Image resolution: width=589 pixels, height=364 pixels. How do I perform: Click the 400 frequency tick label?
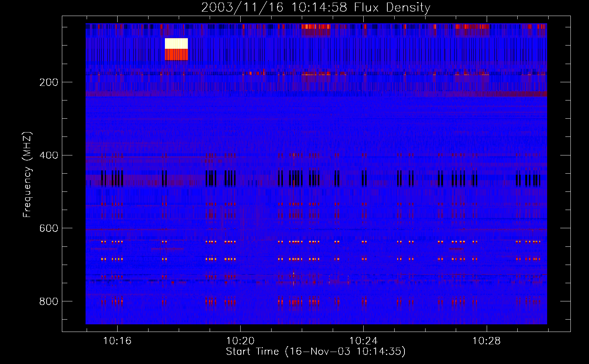[x=49, y=155]
